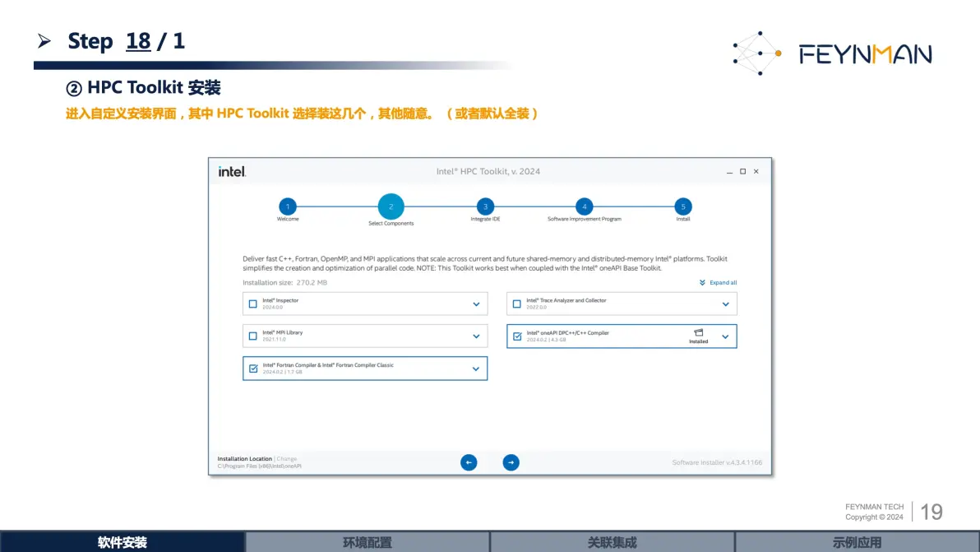Enable the Intel MPI Library checkbox
The width and height of the screenshot is (980, 552).
coord(253,336)
